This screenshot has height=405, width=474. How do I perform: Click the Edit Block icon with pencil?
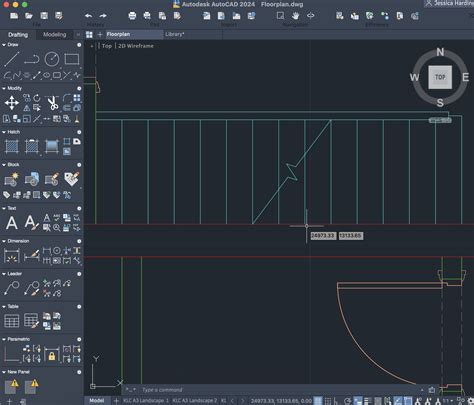52,179
